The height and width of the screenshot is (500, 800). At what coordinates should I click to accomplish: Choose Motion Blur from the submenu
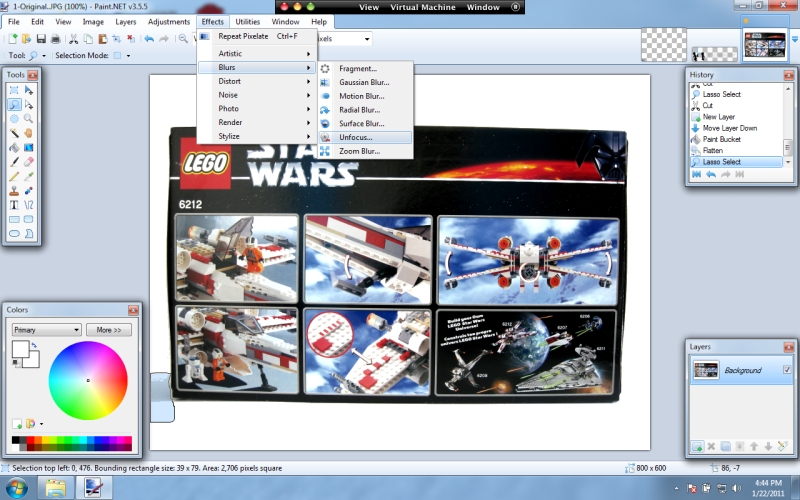tap(365, 96)
